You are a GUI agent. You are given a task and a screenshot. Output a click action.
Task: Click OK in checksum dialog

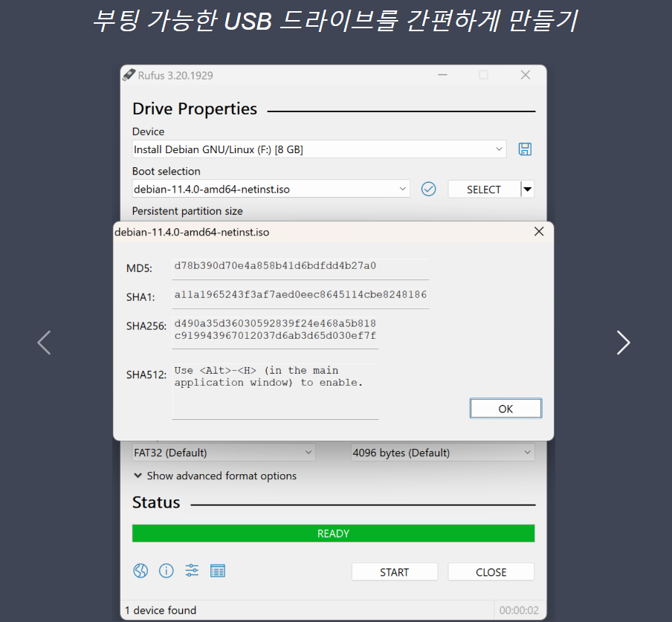click(505, 408)
